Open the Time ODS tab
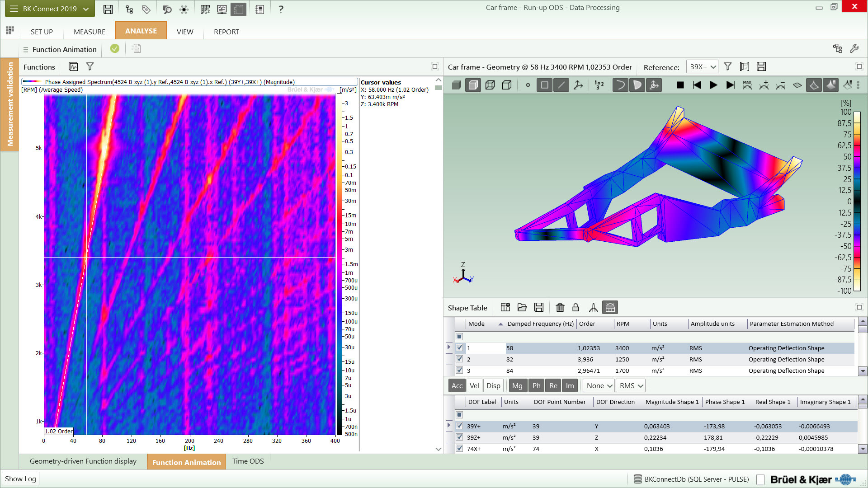Image resolution: width=868 pixels, height=488 pixels. point(248,461)
